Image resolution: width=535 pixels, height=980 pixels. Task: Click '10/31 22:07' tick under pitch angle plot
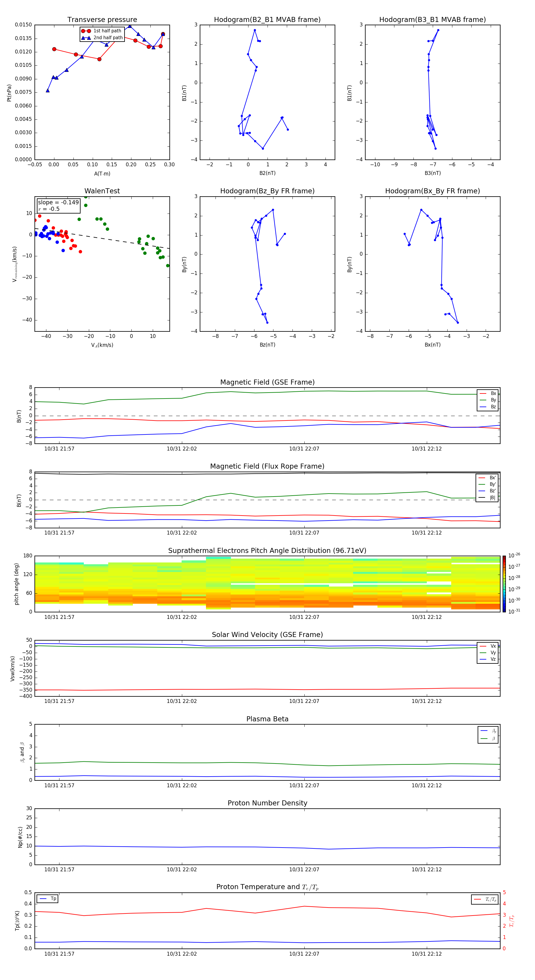[x=304, y=617]
